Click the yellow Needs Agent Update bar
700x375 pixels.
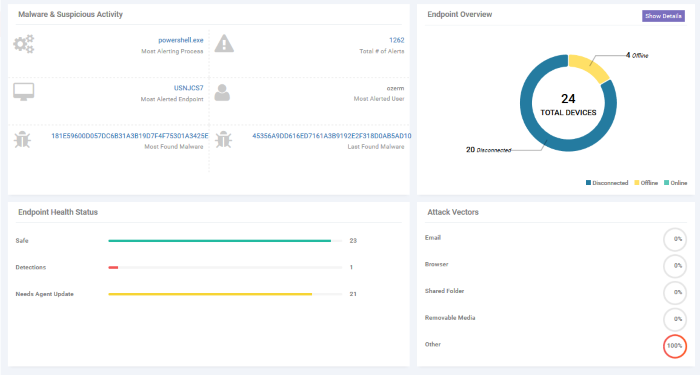tap(210, 294)
